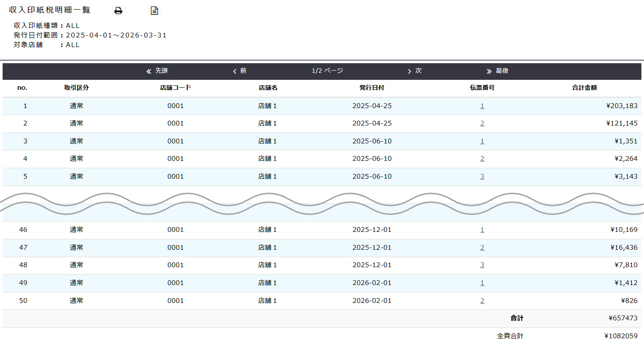Viewport: 644px width, 357px height.
Task: Click the all-pages total ¥1082059
Action: (x=621, y=336)
